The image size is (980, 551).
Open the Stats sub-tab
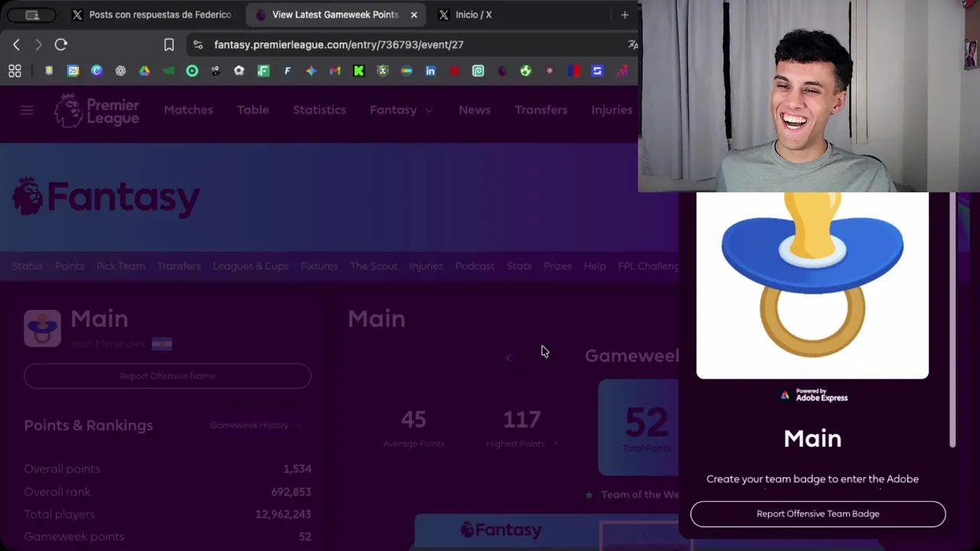click(519, 266)
